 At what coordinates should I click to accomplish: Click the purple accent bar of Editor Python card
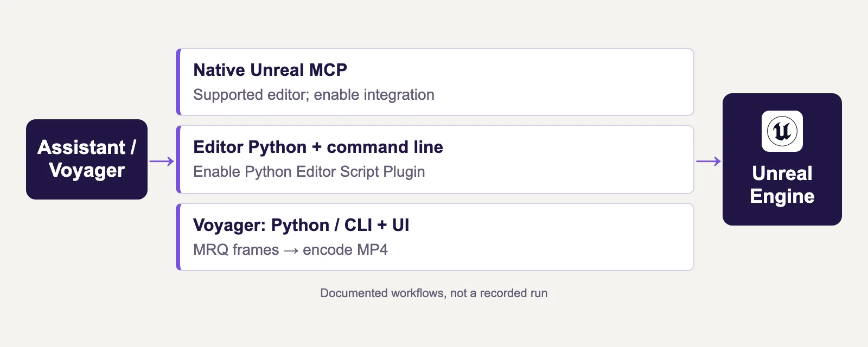[x=178, y=159]
